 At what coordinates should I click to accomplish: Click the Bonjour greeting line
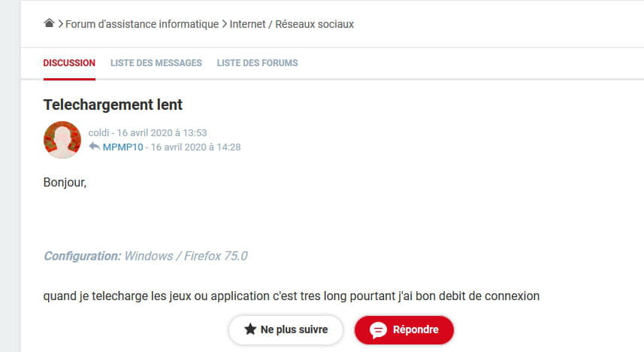tap(65, 182)
